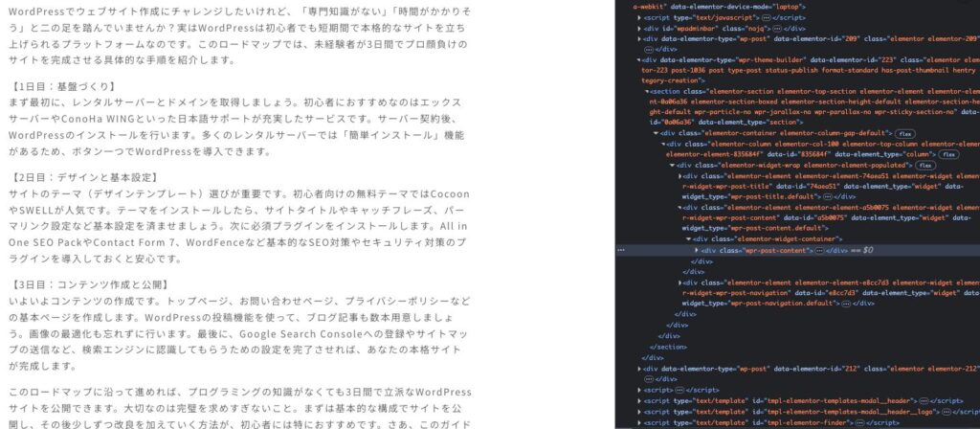The width and height of the screenshot is (980, 429).
Task: Click the ellipsis under the elementor-209 div
Action: click(x=648, y=50)
